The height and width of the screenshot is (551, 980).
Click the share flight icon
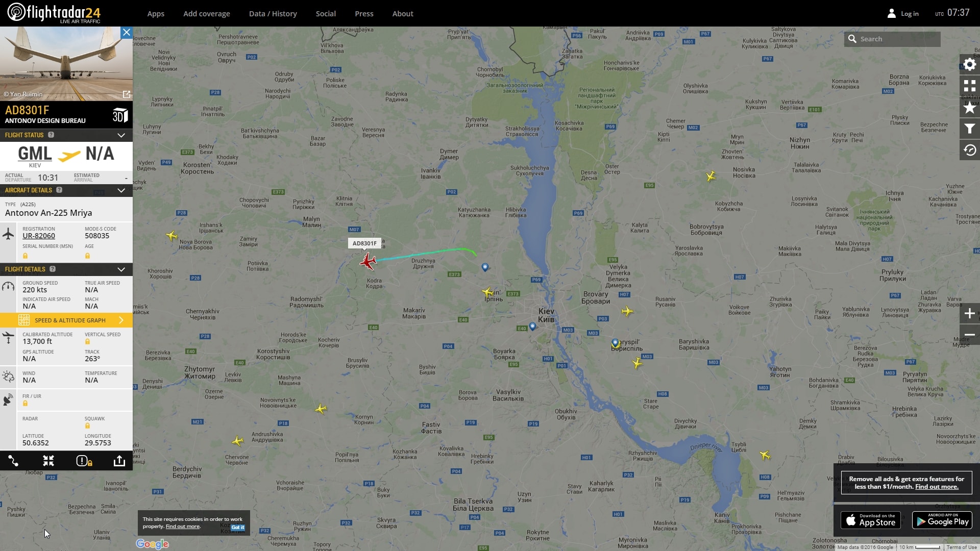tap(119, 461)
